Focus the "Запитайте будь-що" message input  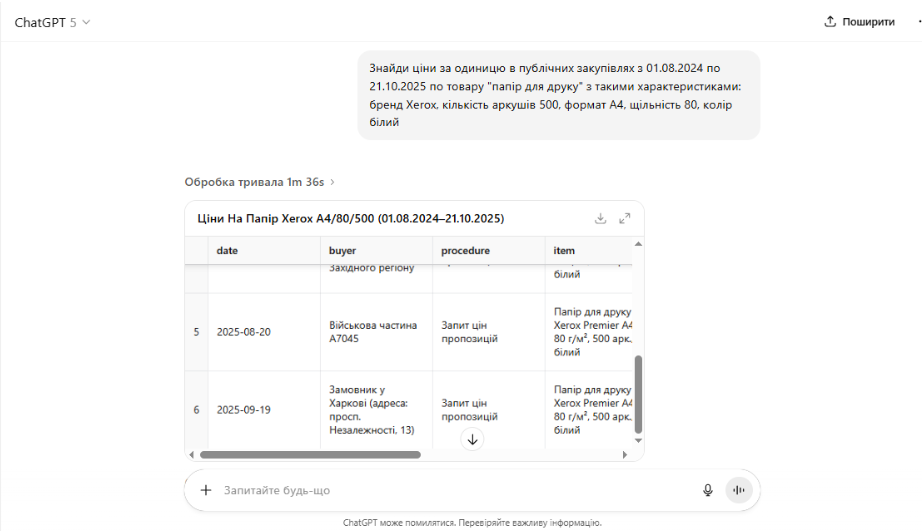point(450,490)
